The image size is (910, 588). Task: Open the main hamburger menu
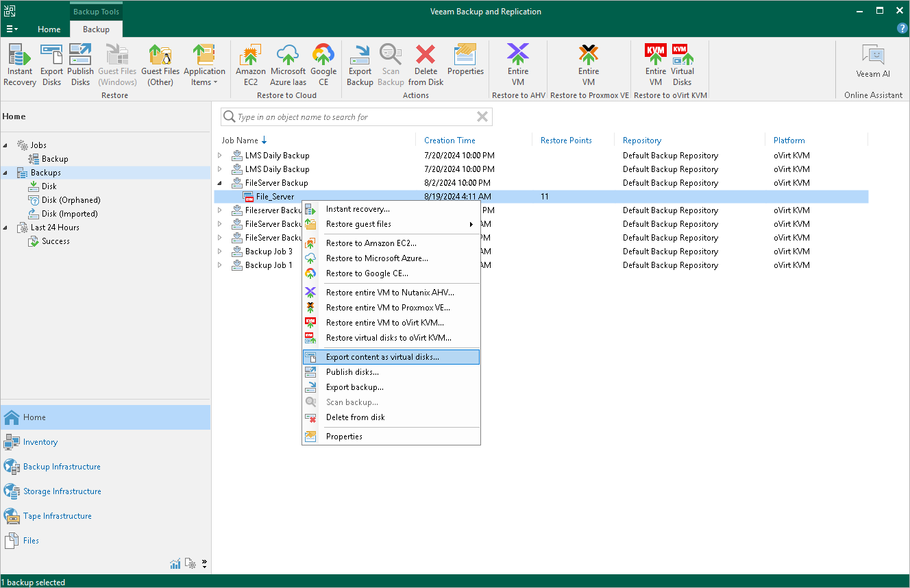(12, 29)
